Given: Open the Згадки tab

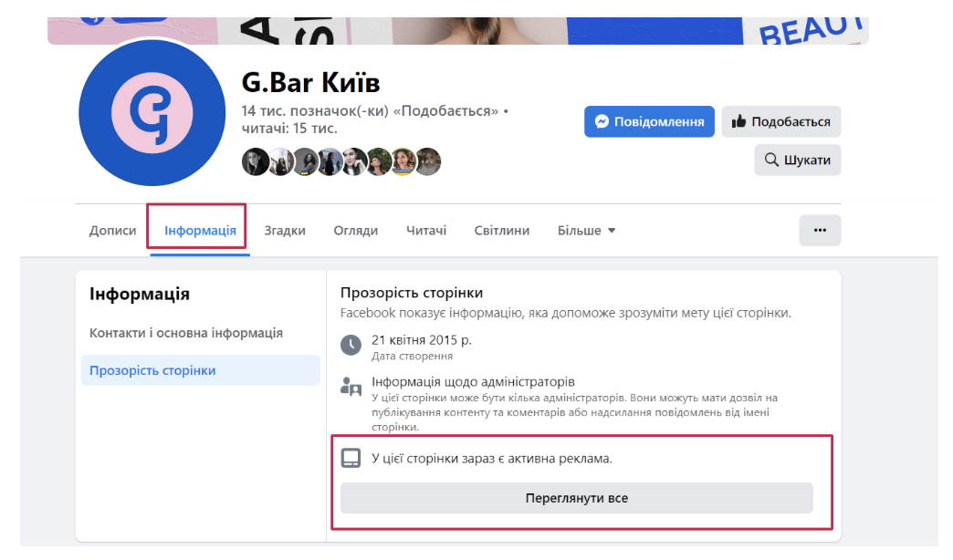Looking at the screenshot, I should [x=285, y=231].
